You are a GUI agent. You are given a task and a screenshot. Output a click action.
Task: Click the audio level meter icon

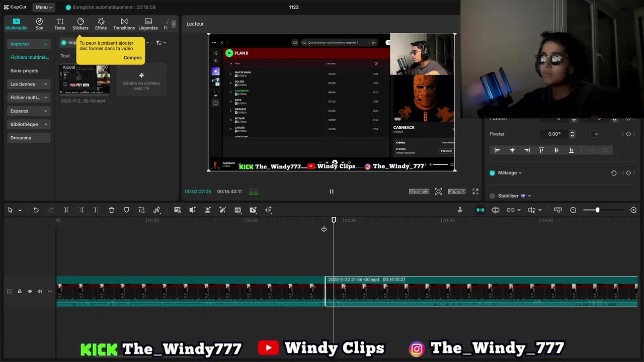pyautogui.click(x=254, y=192)
